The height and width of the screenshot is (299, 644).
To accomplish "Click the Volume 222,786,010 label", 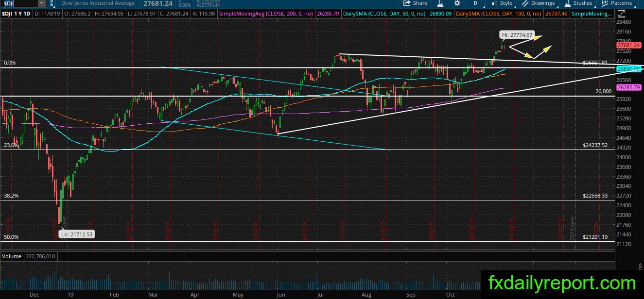I will click(29, 256).
